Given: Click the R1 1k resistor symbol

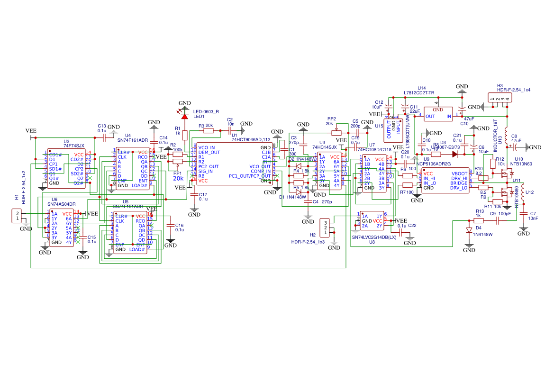Looking at the screenshot, I should point(184,136).
